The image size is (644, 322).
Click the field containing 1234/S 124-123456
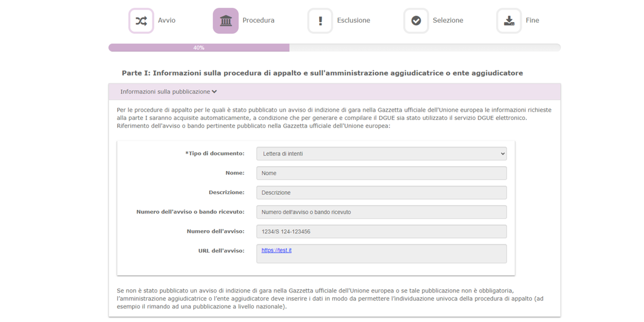[x=381, y=232]
